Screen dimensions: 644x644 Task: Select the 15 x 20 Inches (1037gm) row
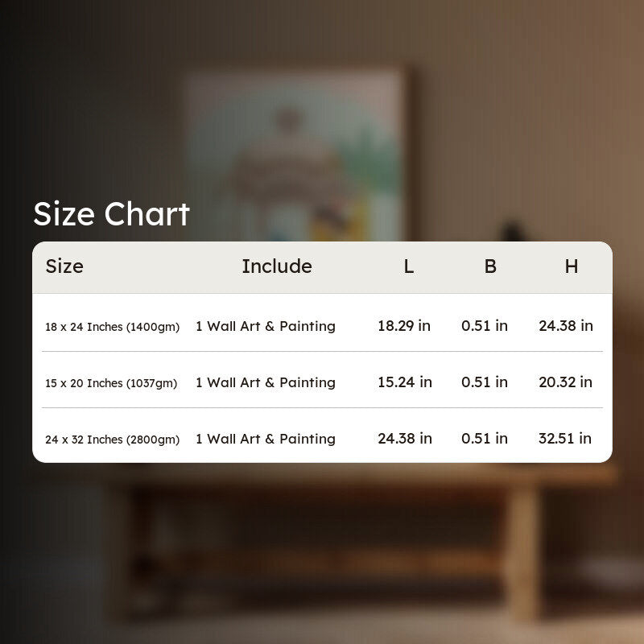point(322,382)
